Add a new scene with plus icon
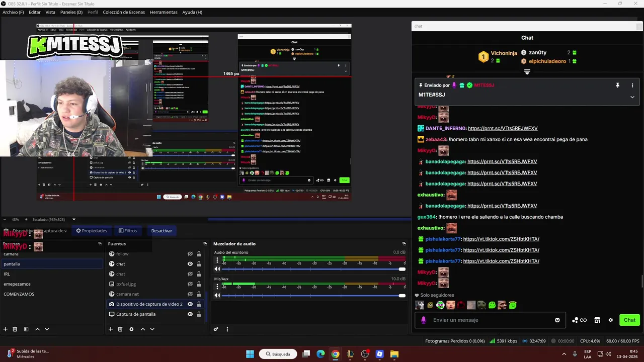The height and width of the screenshot is (362, 644). tap(6, 329)
